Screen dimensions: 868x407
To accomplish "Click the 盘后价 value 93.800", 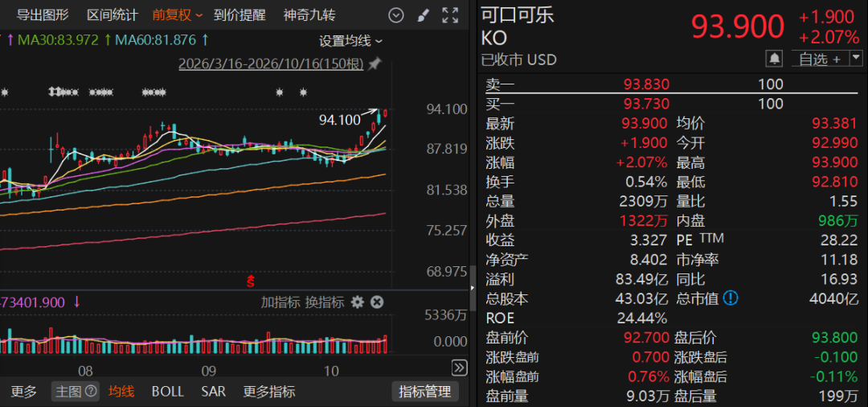I will click(x=835, y=338).
